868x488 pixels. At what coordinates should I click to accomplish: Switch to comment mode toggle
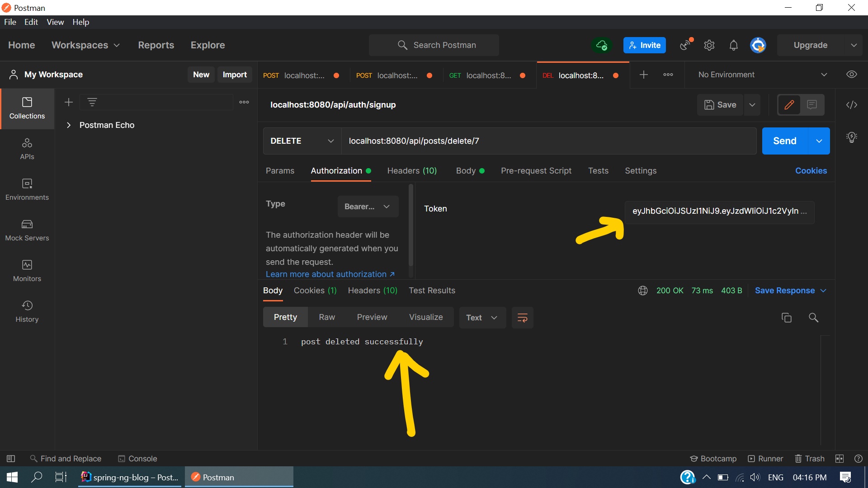point(812,105)
